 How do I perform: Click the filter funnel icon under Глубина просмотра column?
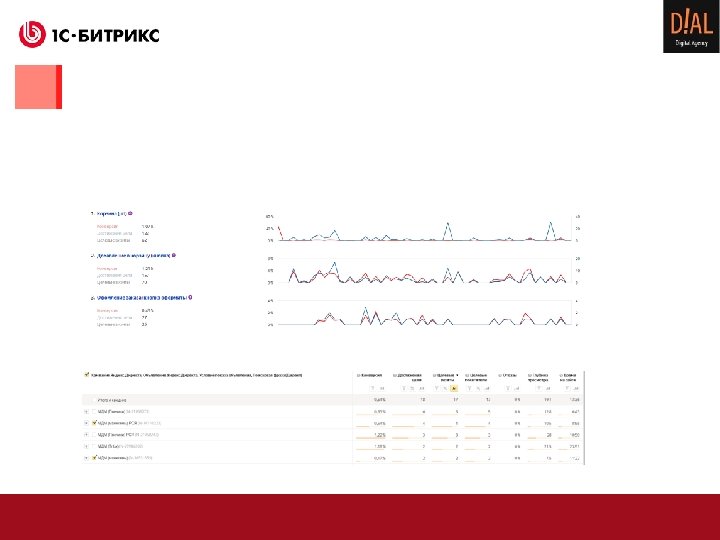coord(539,388)
